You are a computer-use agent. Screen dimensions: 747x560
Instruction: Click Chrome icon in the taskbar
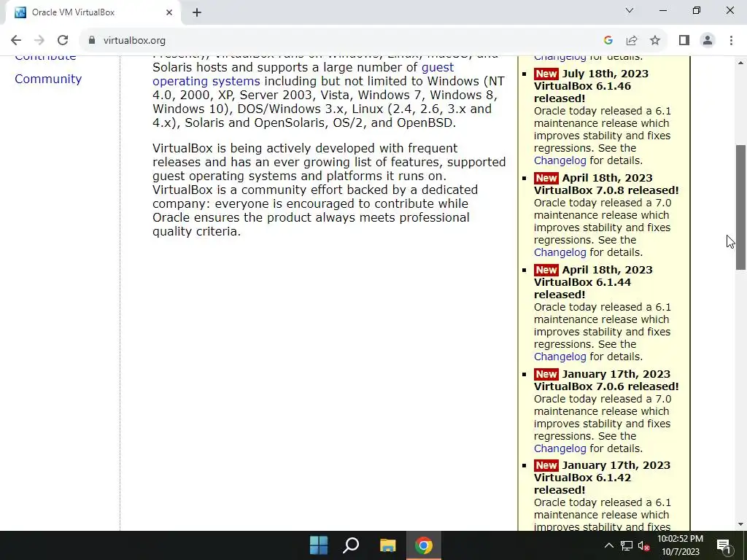click(x=424, y=545)
